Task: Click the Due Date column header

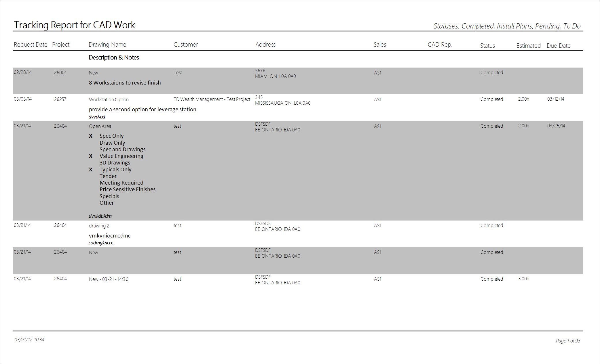Action: [x=558, y=46]
